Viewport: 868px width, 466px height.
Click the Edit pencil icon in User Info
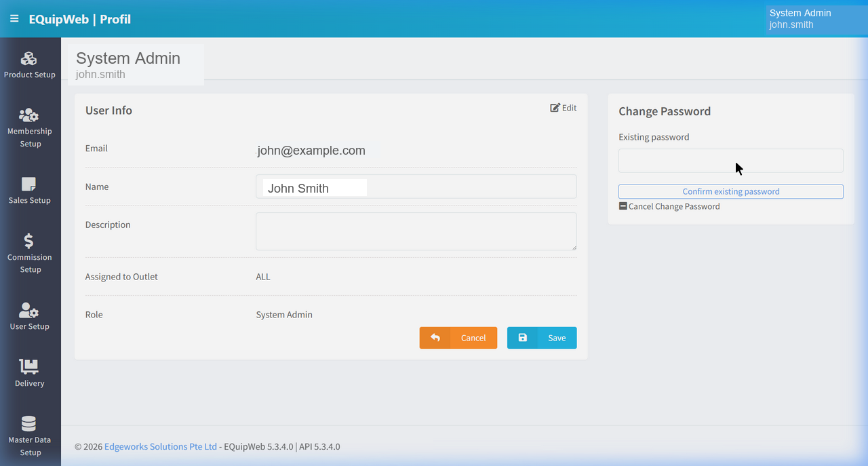[555, 107]
